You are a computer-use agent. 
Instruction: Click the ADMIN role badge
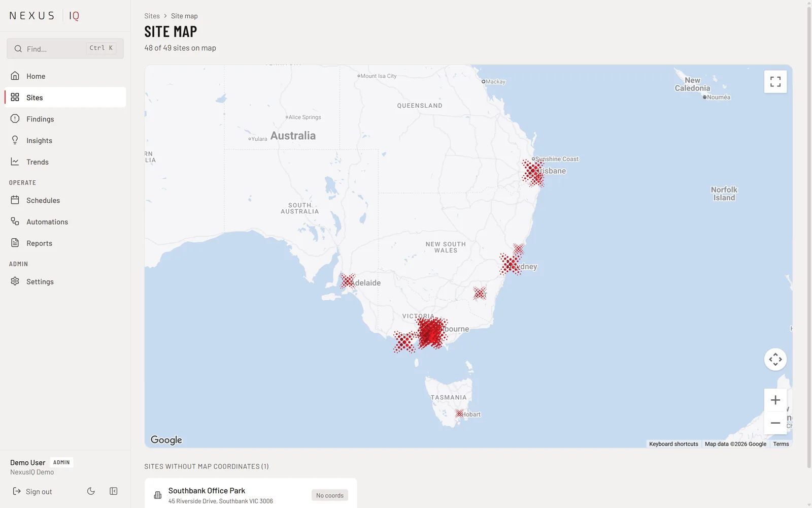61,462
